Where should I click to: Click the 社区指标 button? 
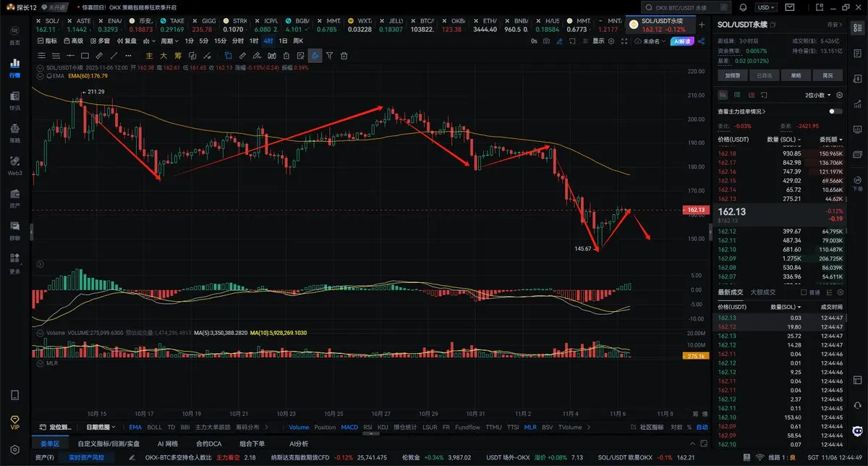coord(647,427)
